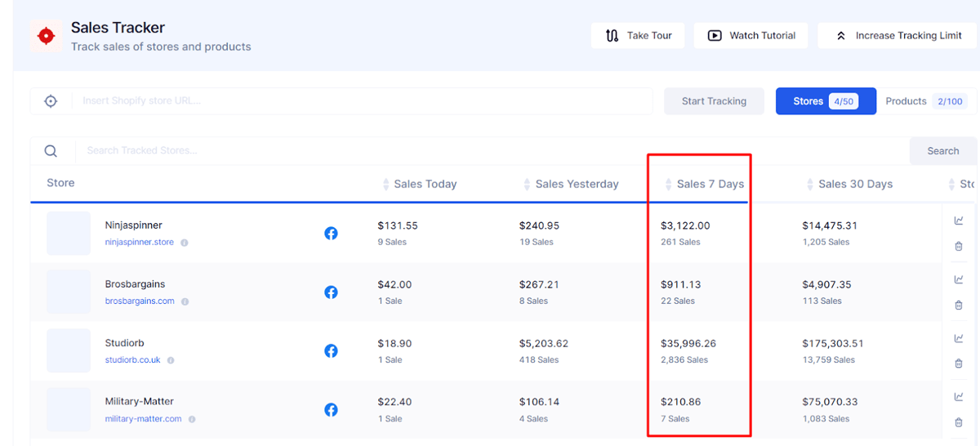Click the Take Tour button
This screenshot has width=980, height=446.
(x=638, y=36)
